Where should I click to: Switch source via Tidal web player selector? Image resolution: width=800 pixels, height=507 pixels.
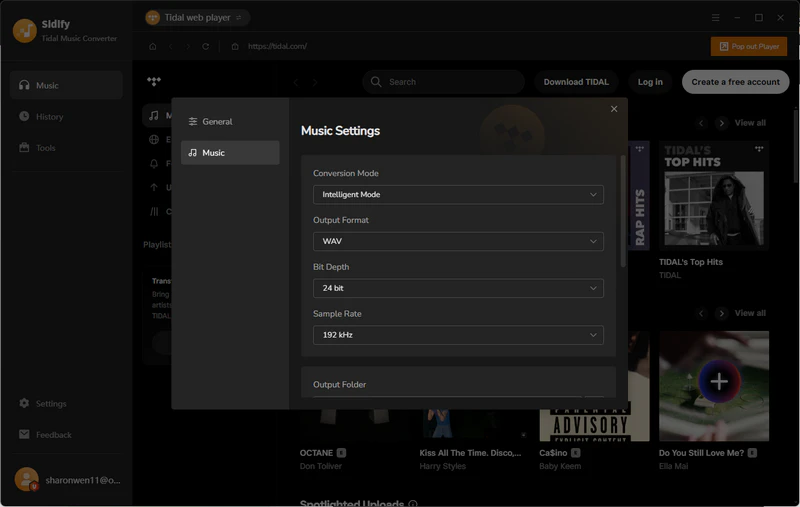pos(197,17)
